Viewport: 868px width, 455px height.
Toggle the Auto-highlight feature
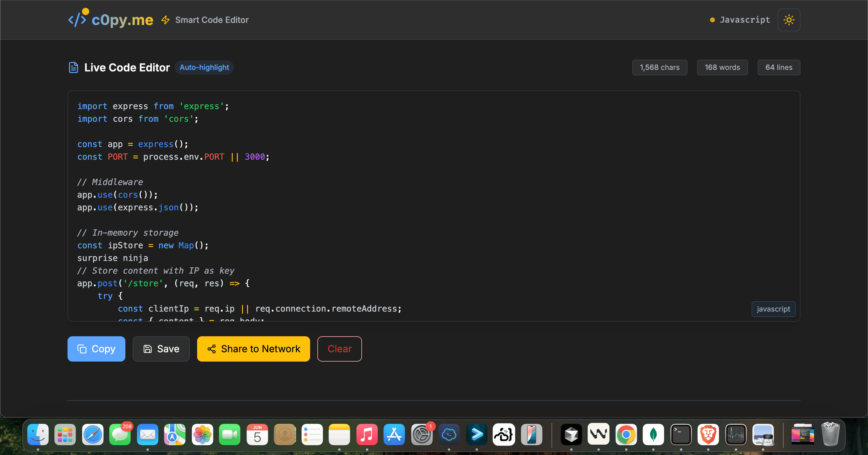pyautogui.click(x=204, y=67)
